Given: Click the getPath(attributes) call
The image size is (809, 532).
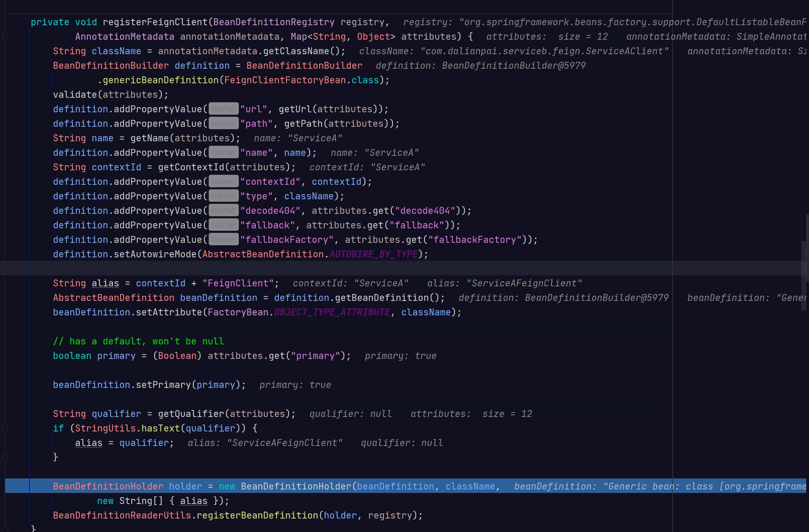Looking at the screenshot, I should [337, 124].
